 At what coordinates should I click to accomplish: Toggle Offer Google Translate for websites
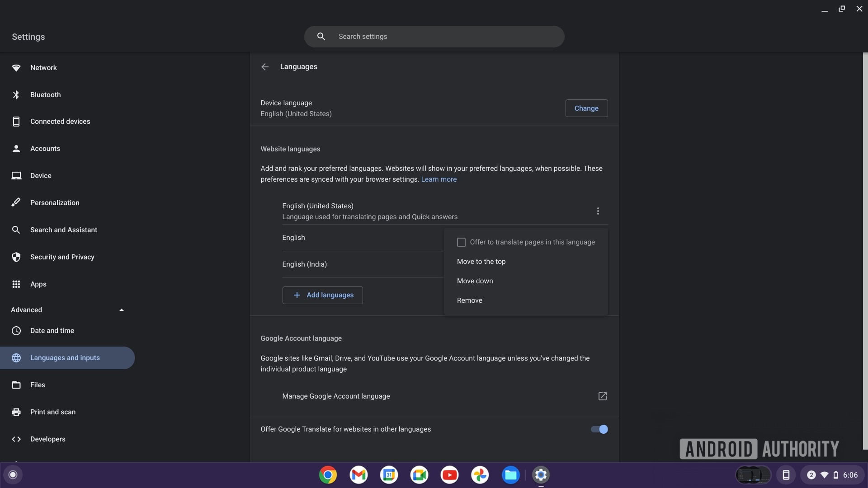tap(599, 429)
